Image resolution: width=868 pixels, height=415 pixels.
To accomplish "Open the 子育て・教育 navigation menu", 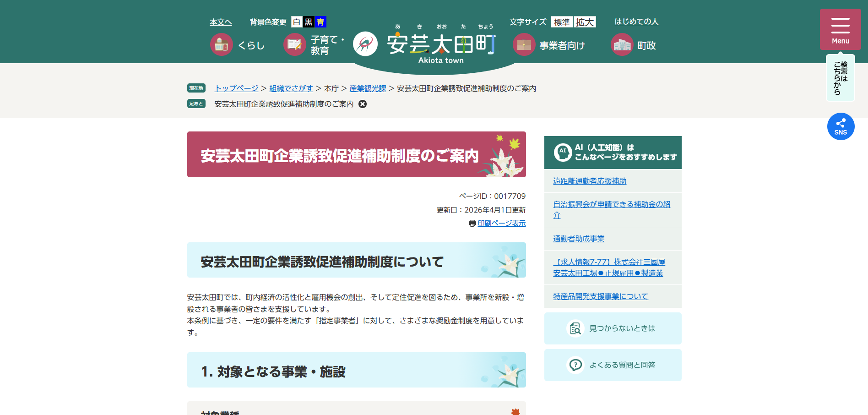I will click(315, 45).
